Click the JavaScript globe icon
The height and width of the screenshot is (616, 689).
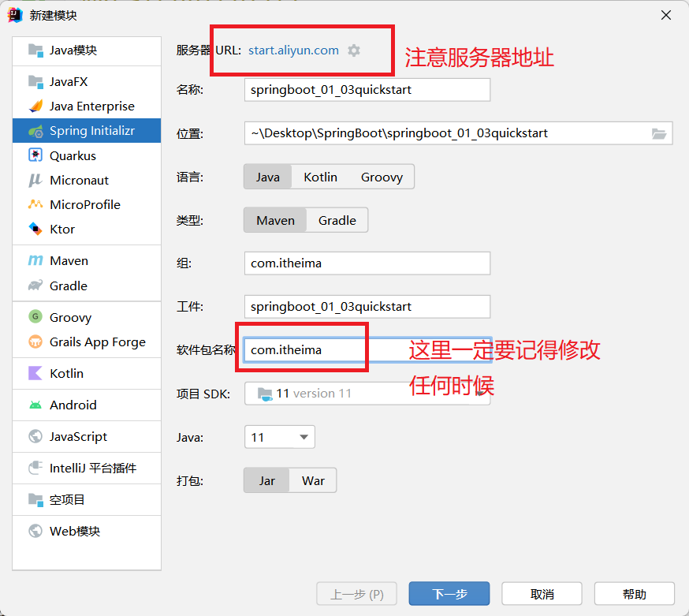coord(35,436)
